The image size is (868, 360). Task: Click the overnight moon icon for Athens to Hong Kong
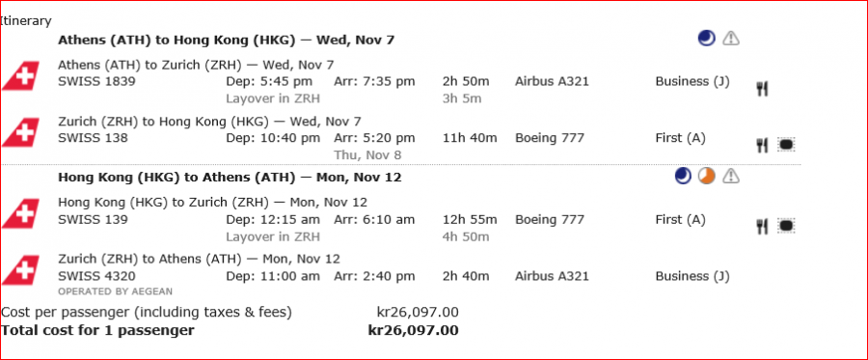point(706,39)
